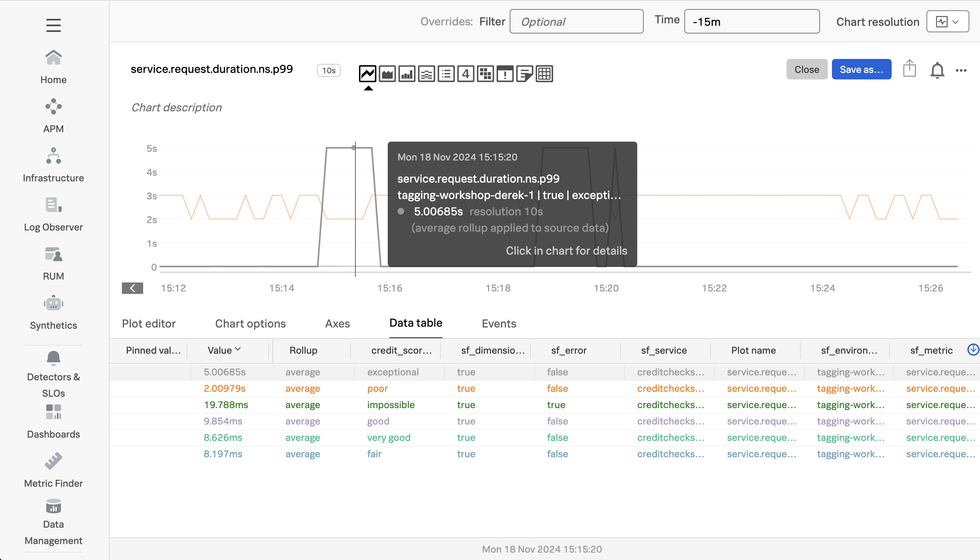Switch to area chart visualization
This screenshot has height=560, width=980.
tap(387, 74)
